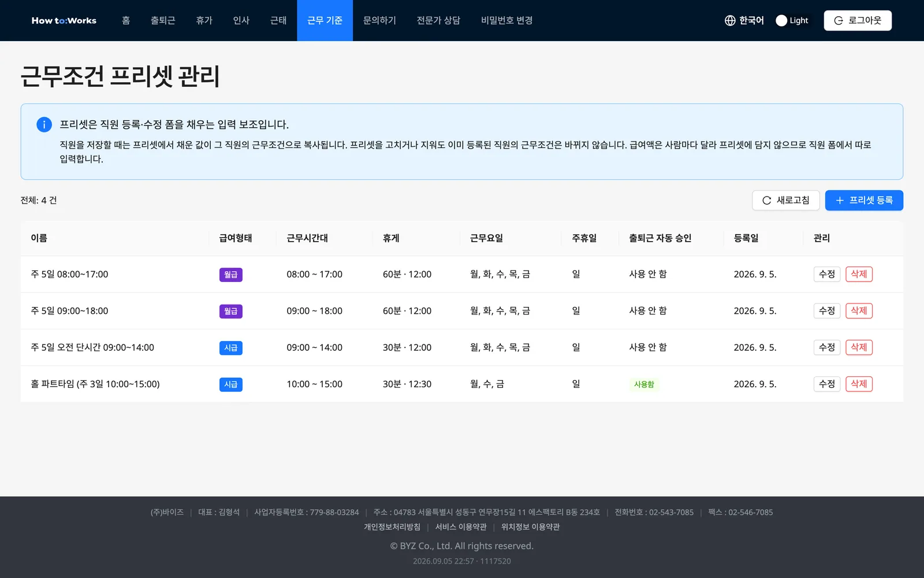Image resolution: width=924 pixels, height=578 pixels.
Task: Click the 프리셋 등록 button
Action: point(864,201)
